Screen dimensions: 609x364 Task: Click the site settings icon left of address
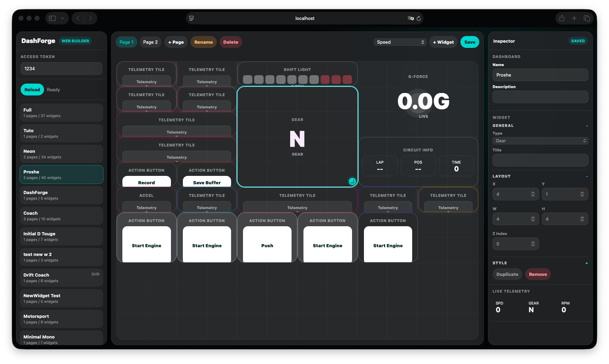pos(192,18)
